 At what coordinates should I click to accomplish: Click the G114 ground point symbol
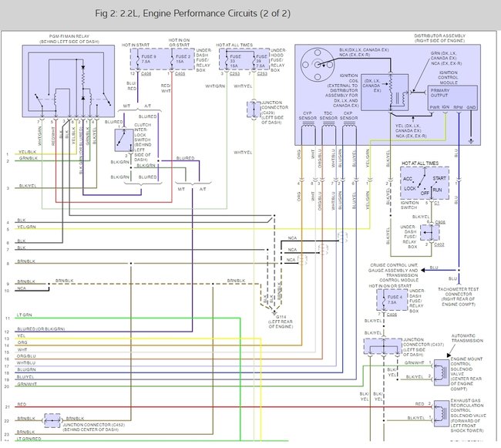click(x=274, y=312)
